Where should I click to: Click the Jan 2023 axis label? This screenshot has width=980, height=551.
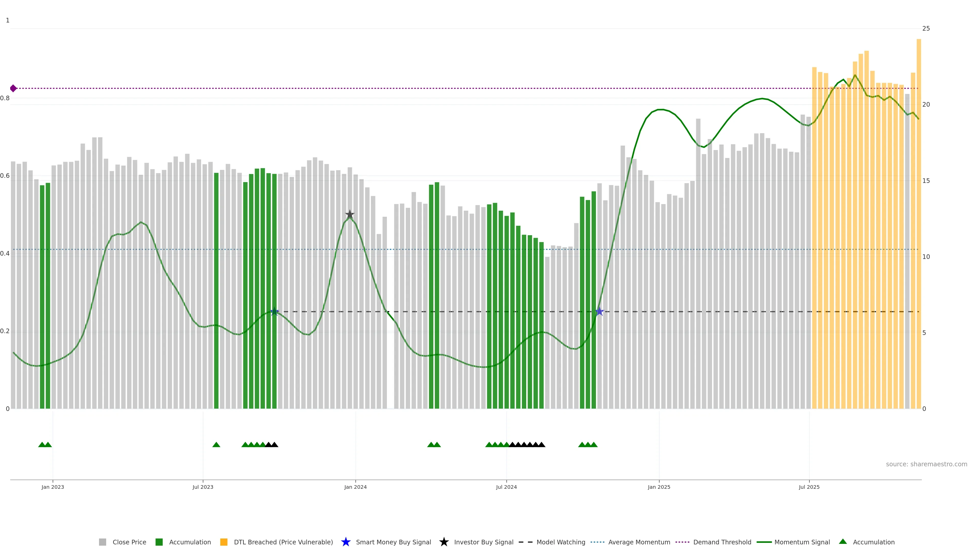coord(53,487)
